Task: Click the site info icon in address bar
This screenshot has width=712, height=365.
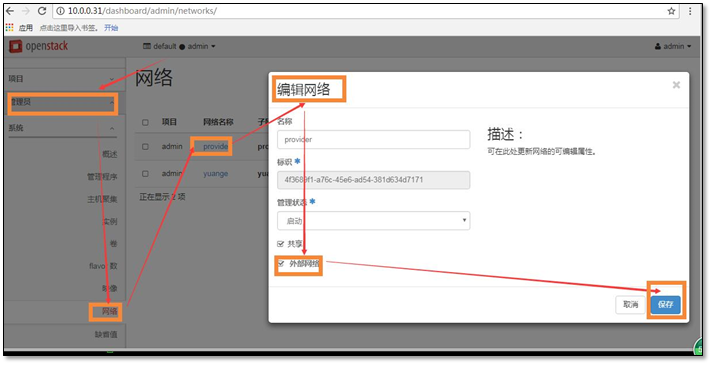Action: [x=60, y=11]
